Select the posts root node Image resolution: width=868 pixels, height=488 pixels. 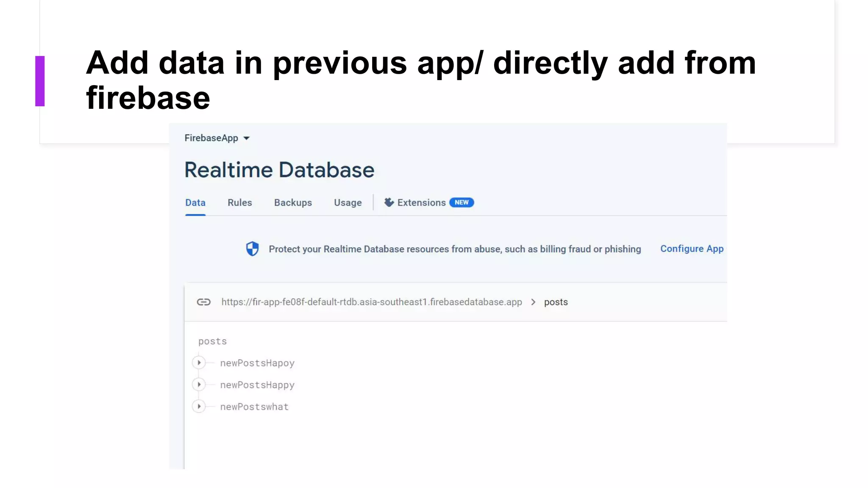[x=212, y=341]
